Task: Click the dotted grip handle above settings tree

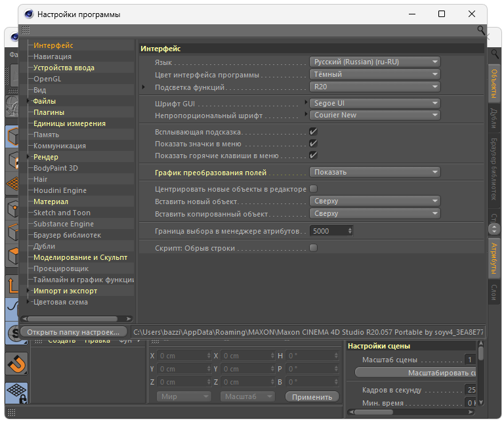Action: (x=25, y=30)
